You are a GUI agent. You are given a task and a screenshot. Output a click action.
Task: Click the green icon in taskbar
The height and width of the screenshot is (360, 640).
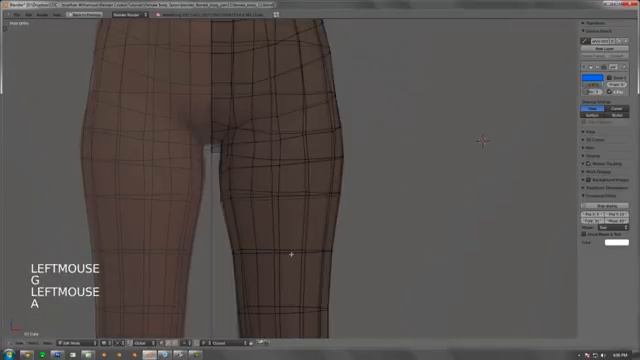pyautogui.click(x=42, y=355)
